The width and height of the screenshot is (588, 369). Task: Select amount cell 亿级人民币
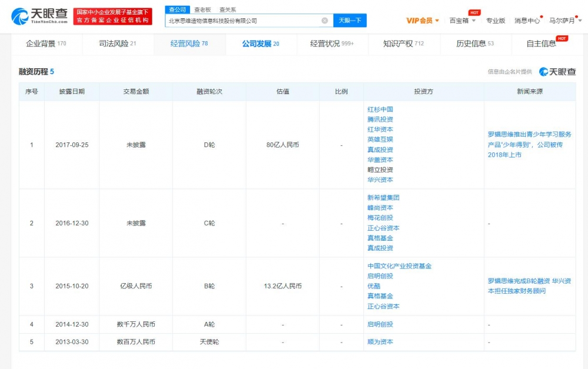coord(136,286)
